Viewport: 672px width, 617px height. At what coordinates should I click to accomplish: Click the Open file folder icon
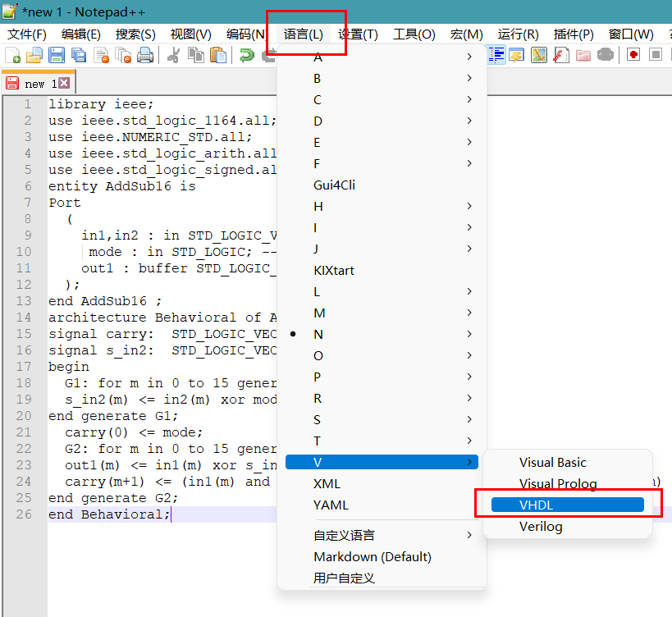34,55
